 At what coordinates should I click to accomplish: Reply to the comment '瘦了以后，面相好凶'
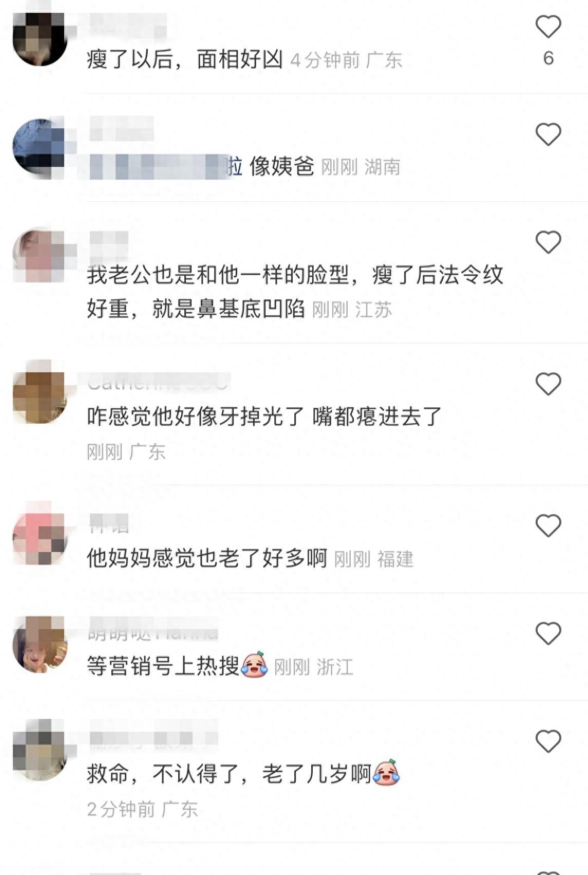(185, 59)
